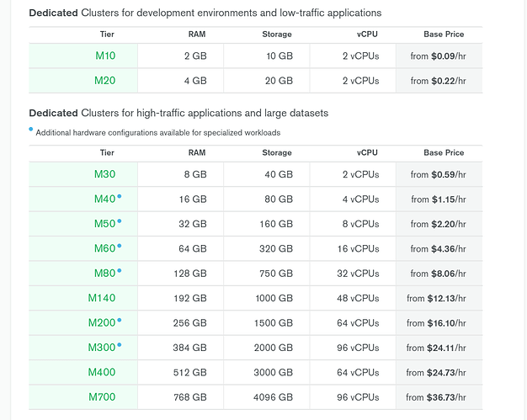This screenshot has width=527, height=420.
Task: Select the M20 cluster tier
Action: (105, 81)
